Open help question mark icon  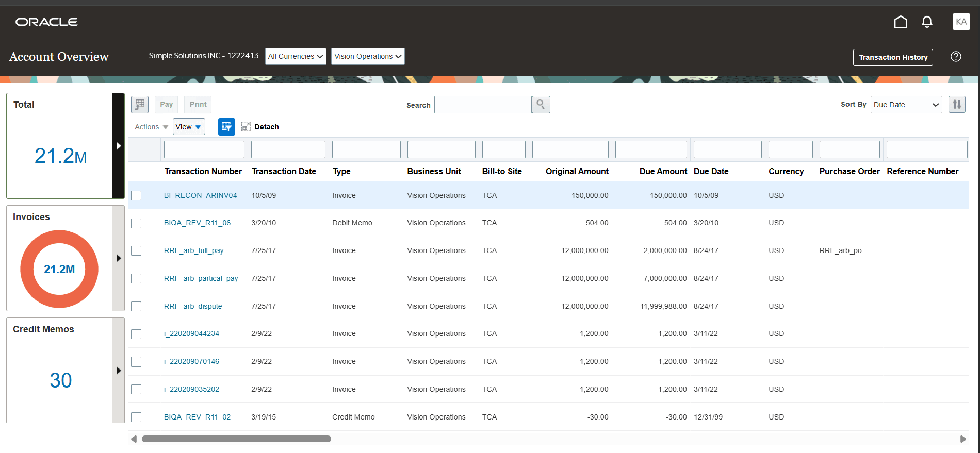[x=956, y=57]
